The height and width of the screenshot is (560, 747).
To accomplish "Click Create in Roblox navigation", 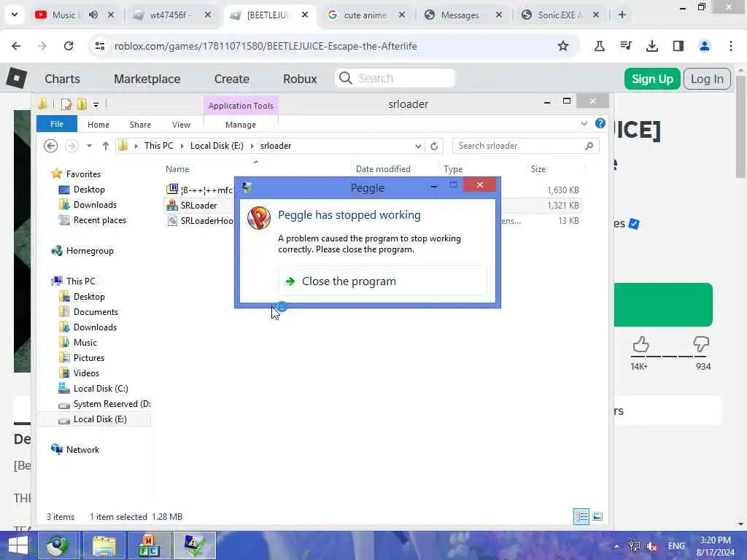I will pyautogui.click(x=231, y=79).
